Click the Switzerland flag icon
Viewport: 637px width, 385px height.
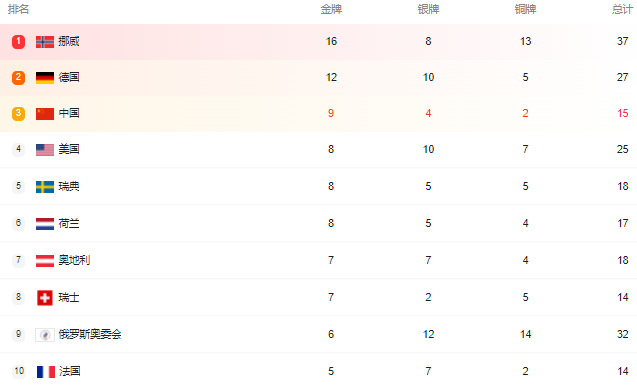pyautogui.click(x=45, y=298)
